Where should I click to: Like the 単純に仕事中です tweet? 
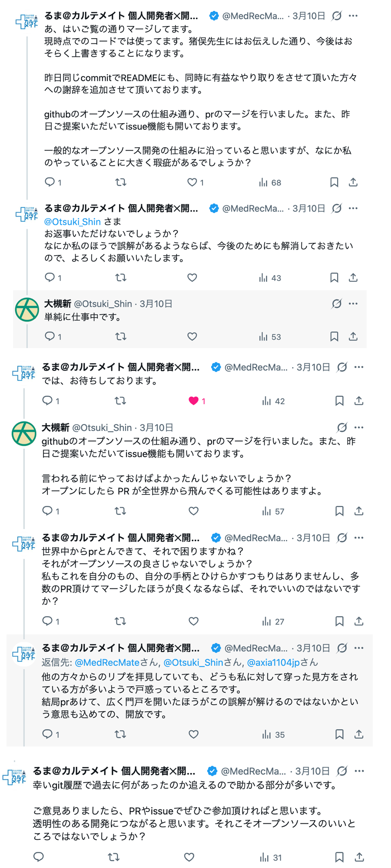192,336
